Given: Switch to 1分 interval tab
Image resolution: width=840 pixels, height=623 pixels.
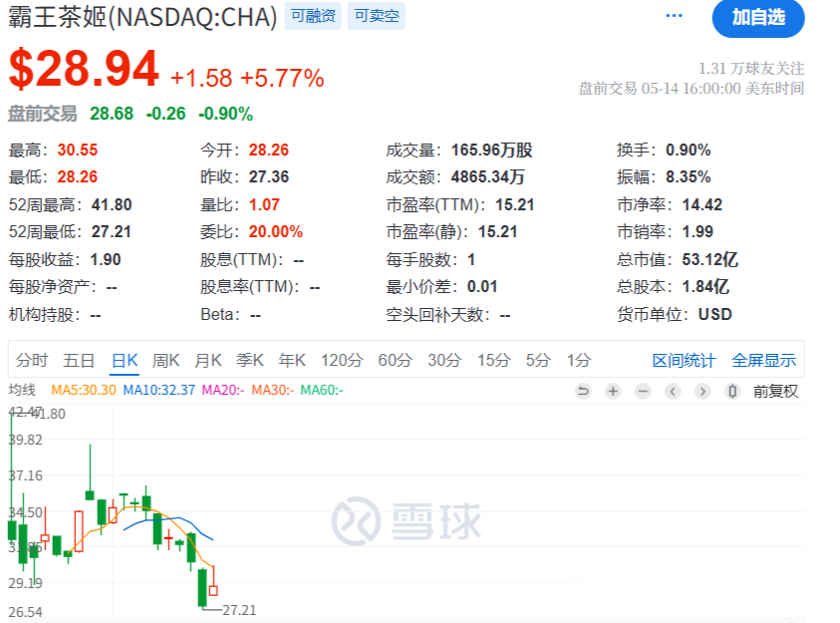Looking at the screenshot, I should coord(579,360).
